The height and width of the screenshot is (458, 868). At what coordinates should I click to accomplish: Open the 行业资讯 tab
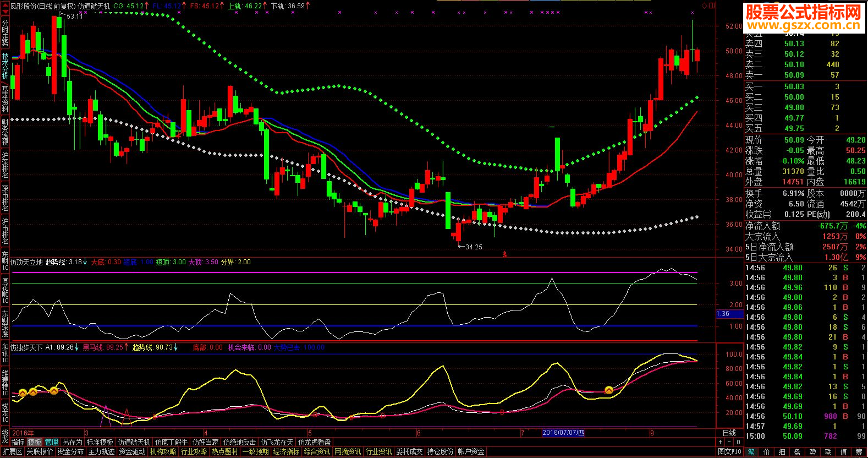pos(378,451)
